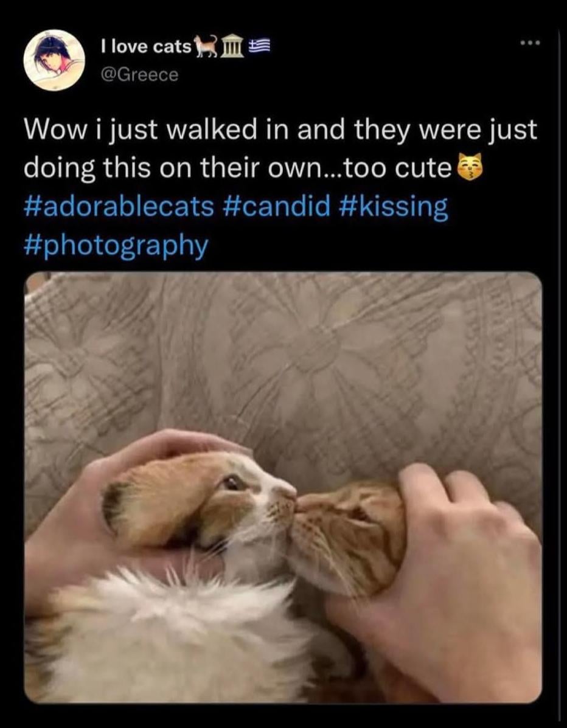Viewport: 567px width, 728px height.
Task: Click the poster's round profile avatar
Action: [x=54, y=60]
